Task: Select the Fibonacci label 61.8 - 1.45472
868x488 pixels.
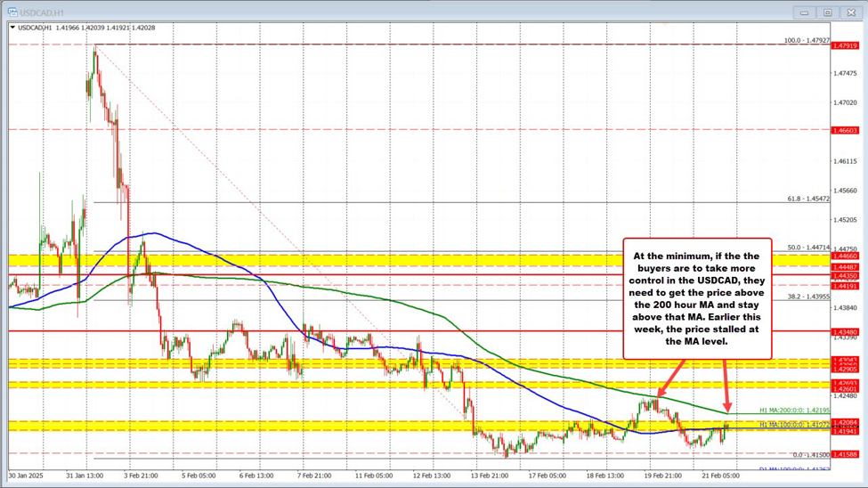Action: click(808, 199)
